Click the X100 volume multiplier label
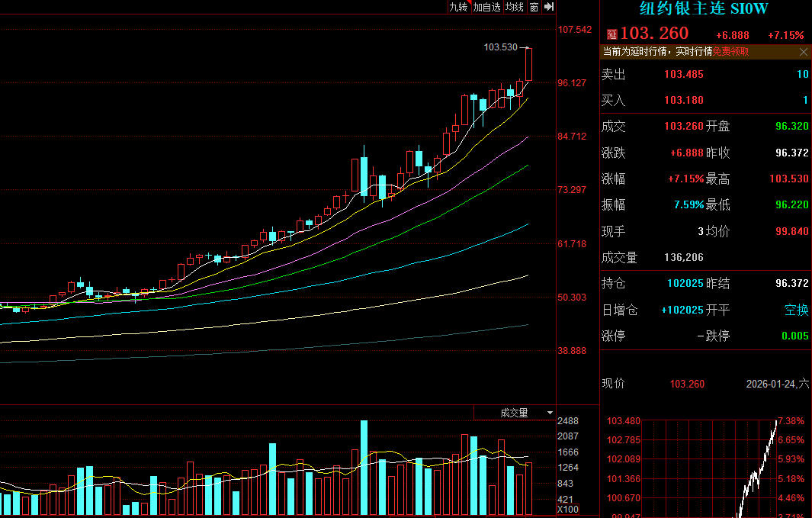Image resolution: width=812 pixels, height=518 pixels. point(567,510)
